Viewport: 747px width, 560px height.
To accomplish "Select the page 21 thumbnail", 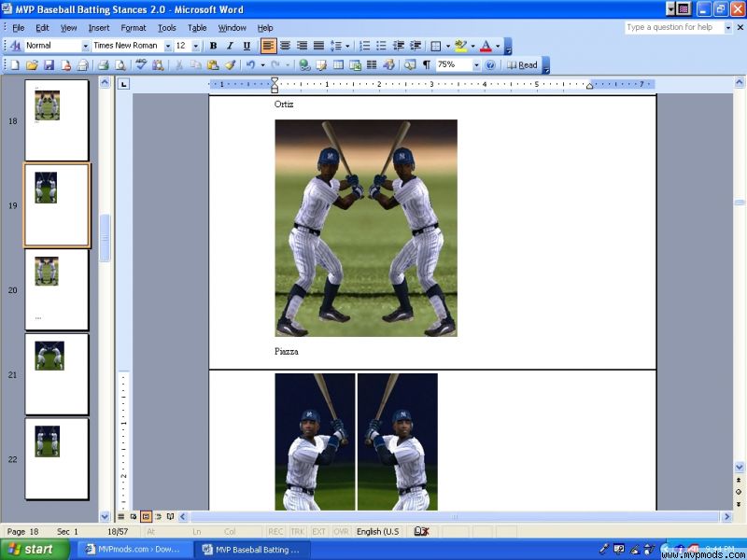I will point(57,374).
